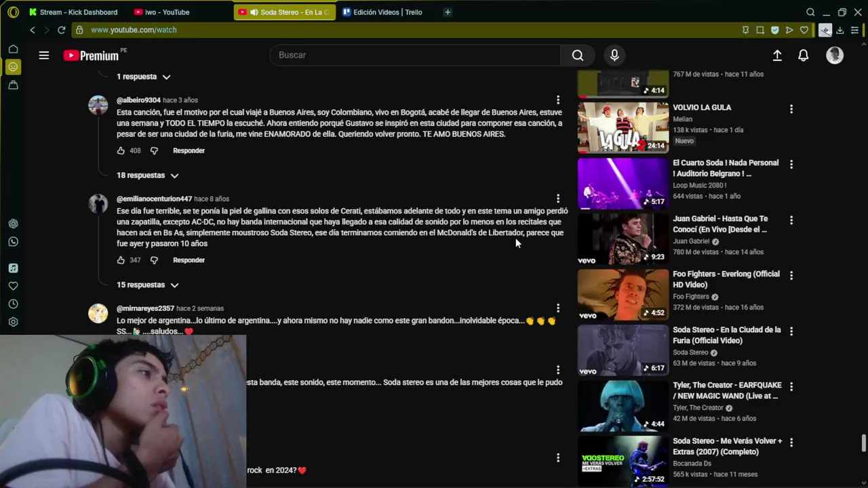
Task: Switch to Stream - Kick Dashboard tab
Action: point(73,12)
